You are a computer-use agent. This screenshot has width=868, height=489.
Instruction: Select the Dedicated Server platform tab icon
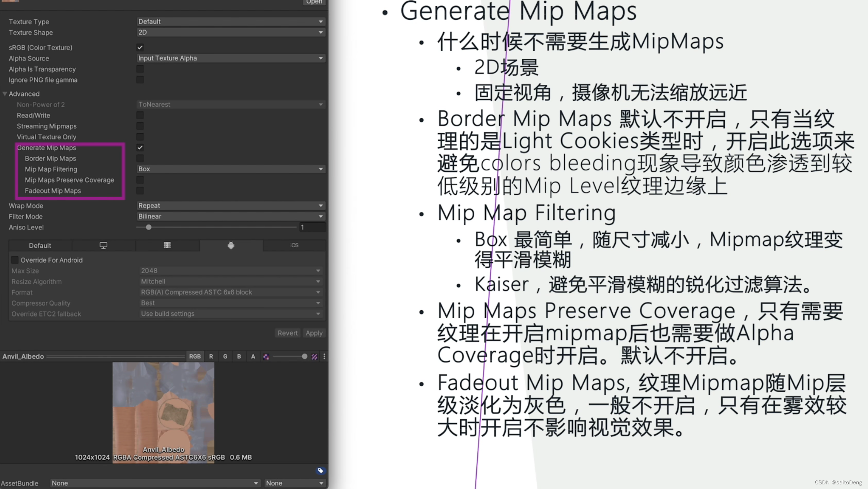pyautogui.click(x=167, y=245)
